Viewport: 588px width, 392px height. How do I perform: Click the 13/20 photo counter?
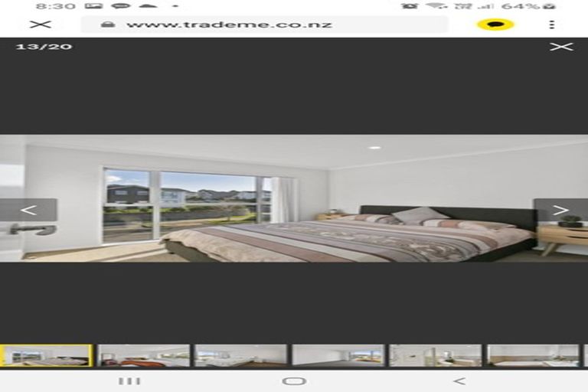[x=44, y=47]
